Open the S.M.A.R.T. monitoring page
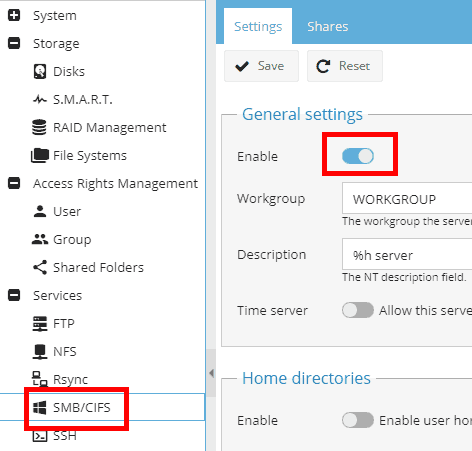Image resolution: width=472 pixels, height=451 pixels. [x=73, y=100]
